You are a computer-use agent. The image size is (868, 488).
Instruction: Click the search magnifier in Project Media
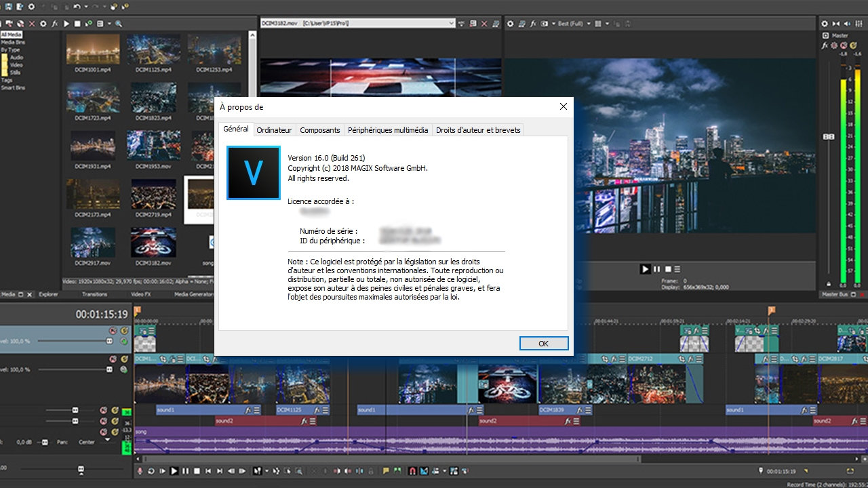pyautogui.click(x=119, y=24)
